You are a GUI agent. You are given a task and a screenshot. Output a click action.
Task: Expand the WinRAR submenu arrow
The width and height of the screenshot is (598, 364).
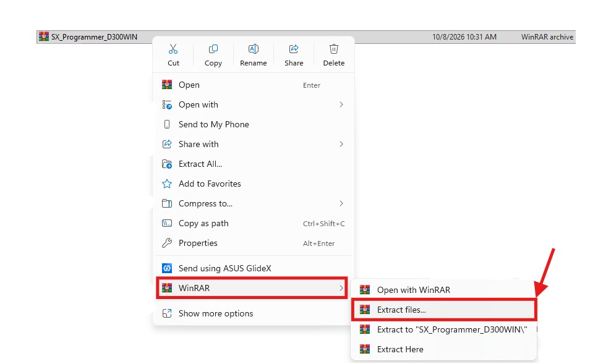[341, 288]
